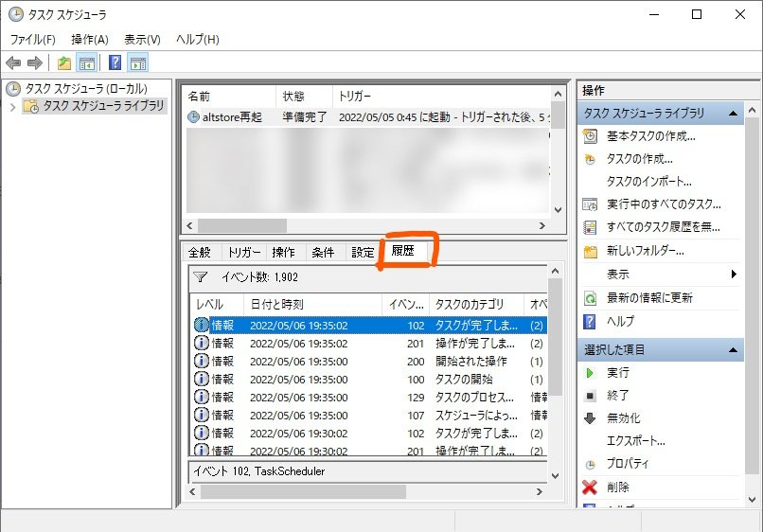
Task: Click history pane vertical scrollbar thumb
Action: click(556, 337)
